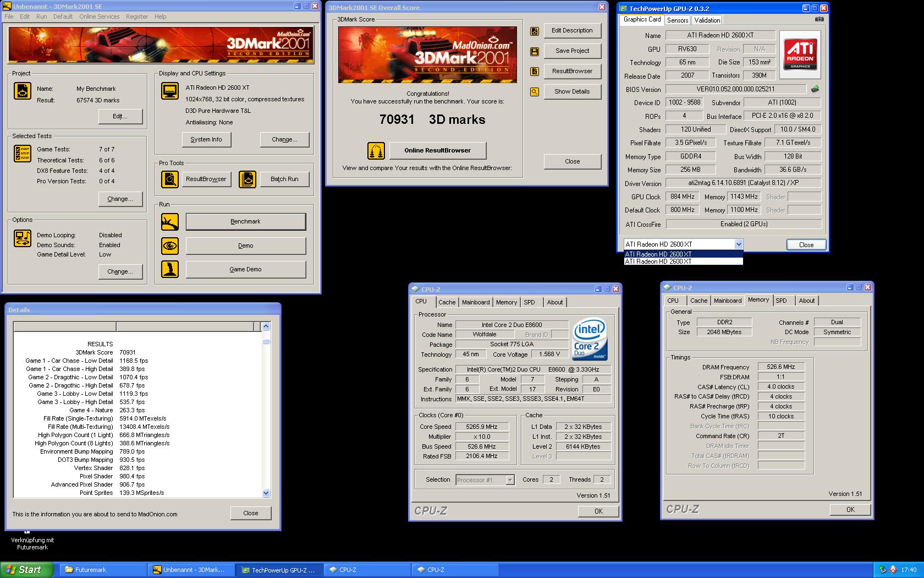The image size is (924, 578).
Task: Click the Demo eye icon
Action: point(170,246)
